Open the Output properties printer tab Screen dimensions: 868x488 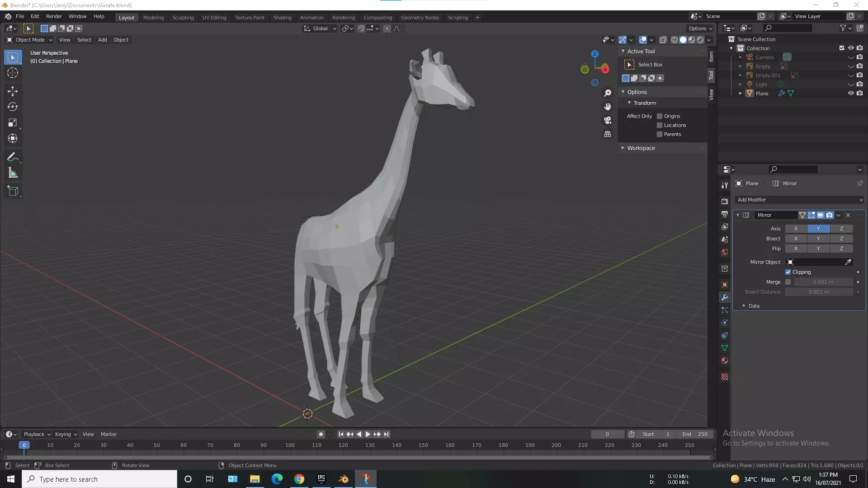tap(725, 214)
